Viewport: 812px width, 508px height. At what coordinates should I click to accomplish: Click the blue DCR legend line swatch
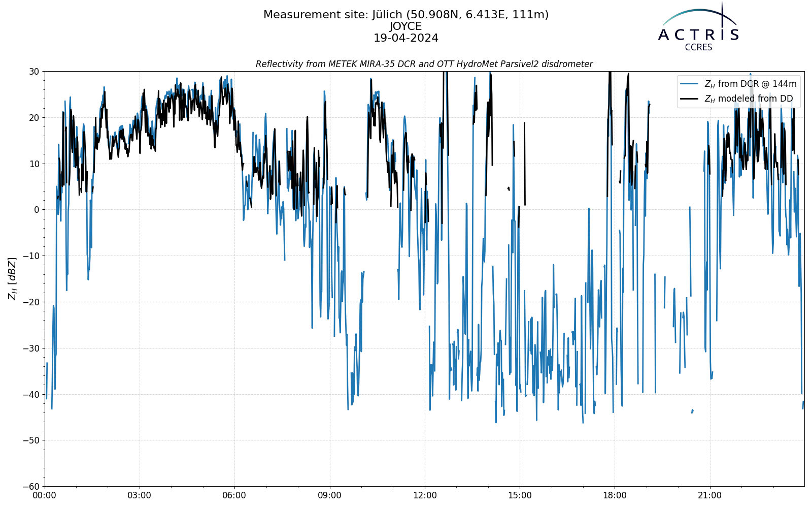(x=690, y=84)
